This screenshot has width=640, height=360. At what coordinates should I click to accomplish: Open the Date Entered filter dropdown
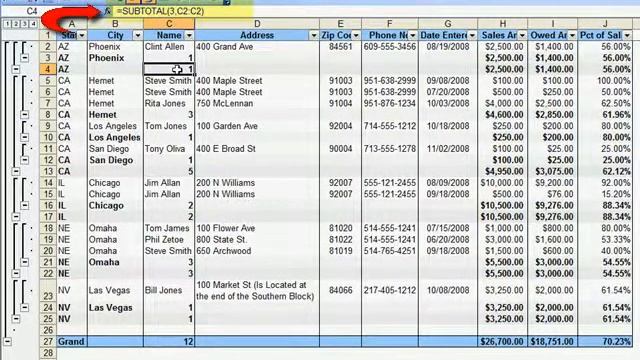tap(472, 36)
